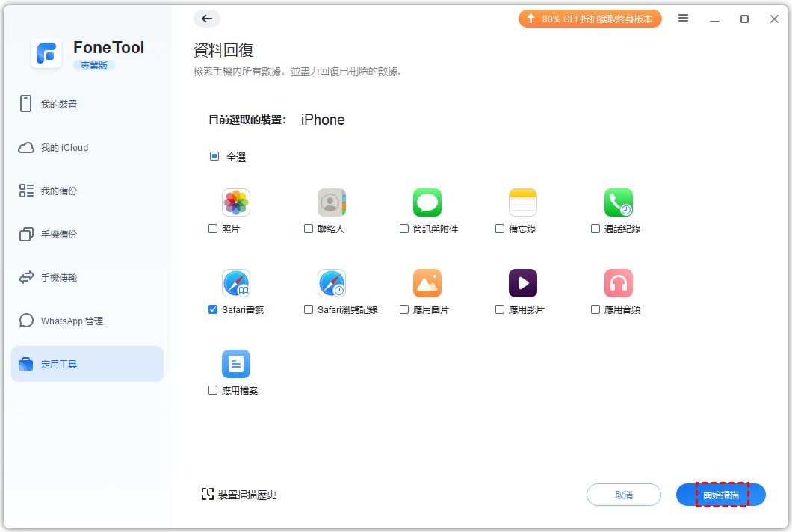The height and width of the screenshot is (532, 792).
Task: Toggle the Select All (全選) checkbox
Action: click(214, 157)
